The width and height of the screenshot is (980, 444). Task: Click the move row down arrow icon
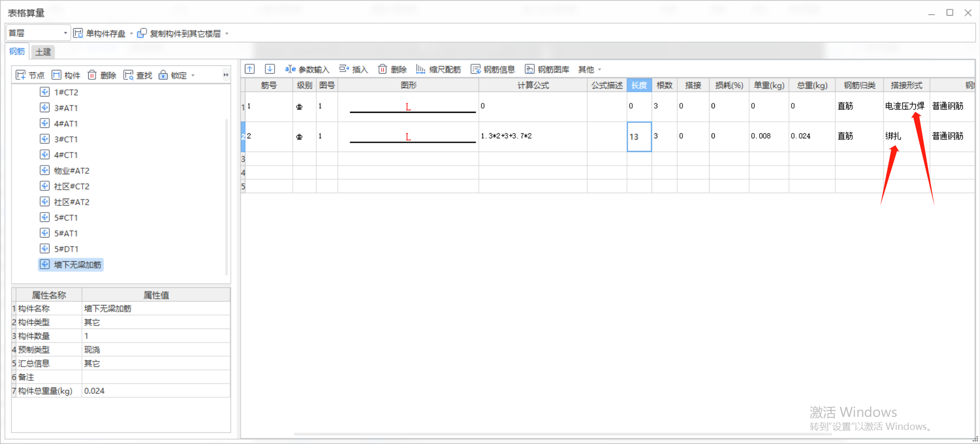[270, 69]
